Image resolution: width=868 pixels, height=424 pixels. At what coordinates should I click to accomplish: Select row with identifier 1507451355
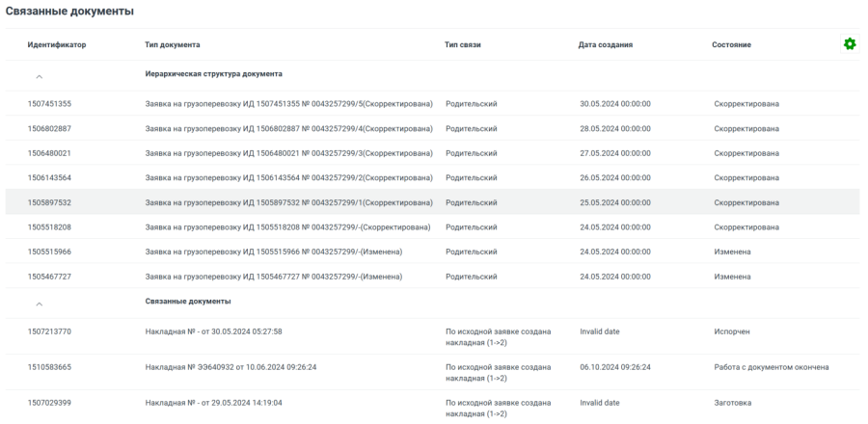pyautogui.click(x=49, y=104)
